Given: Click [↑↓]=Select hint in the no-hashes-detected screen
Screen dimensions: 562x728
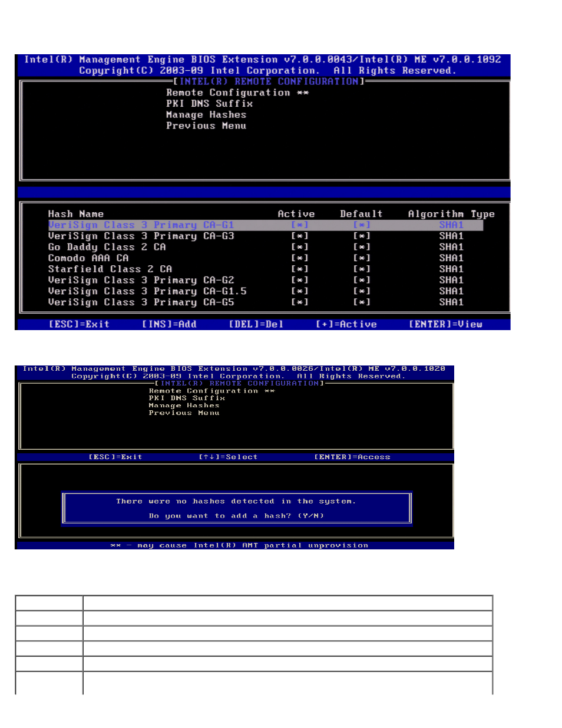Looking at the screenshot, I should click(228, 457).
